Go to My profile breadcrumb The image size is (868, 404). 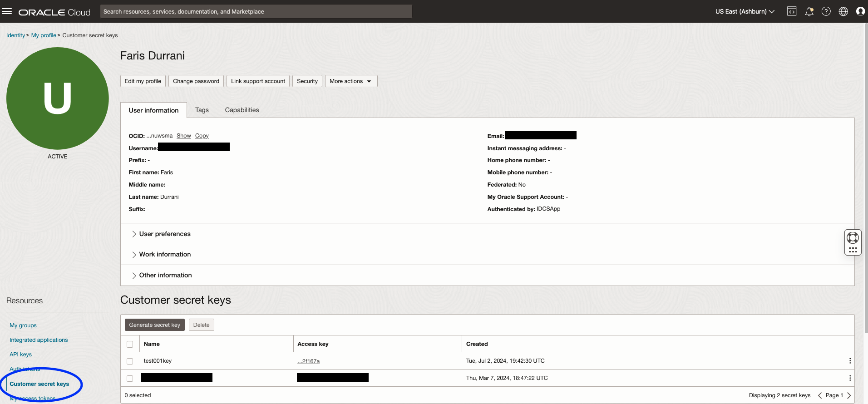pos(44,35)
